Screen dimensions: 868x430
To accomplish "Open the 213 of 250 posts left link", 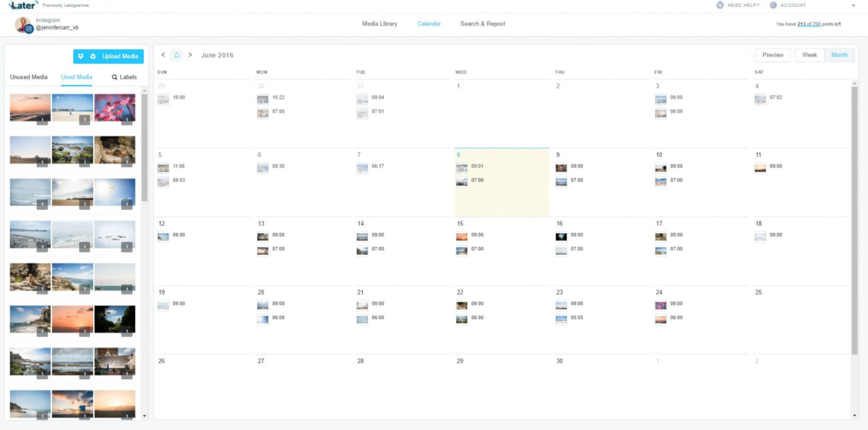I will 809,24.
